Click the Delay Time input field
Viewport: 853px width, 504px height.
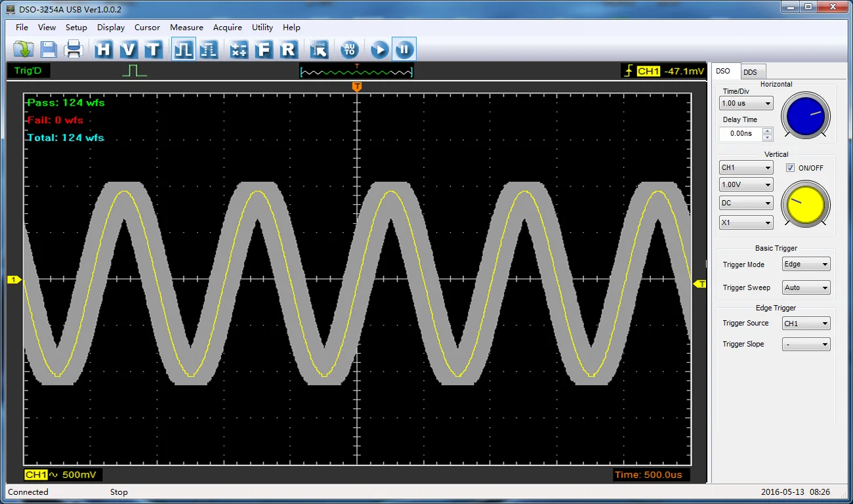[741, 133]
